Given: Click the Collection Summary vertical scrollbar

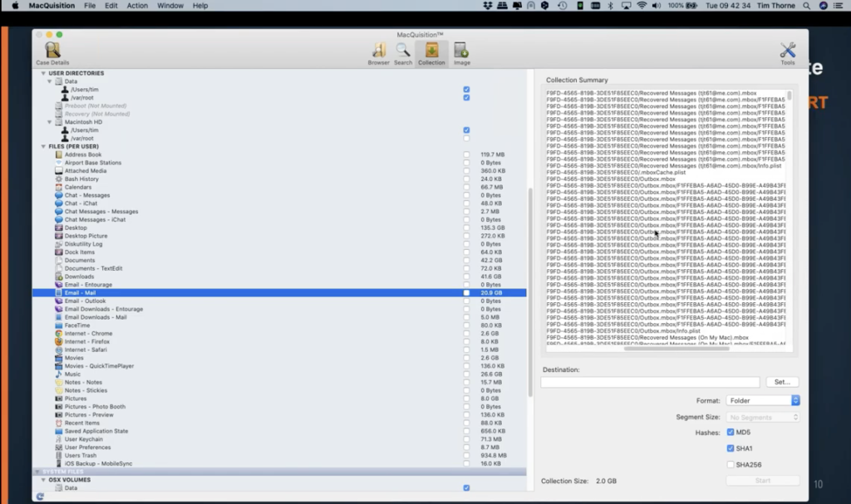Looking at the screenshot, I should coord(790,95).
